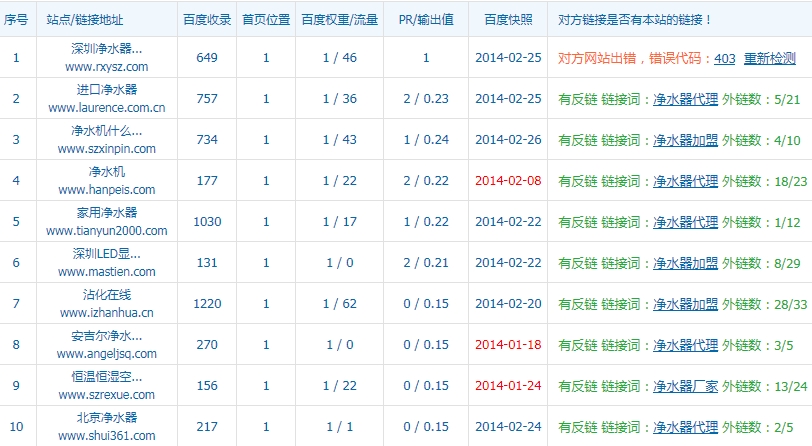The width and height of the screenshot is (812, 446).
Task: Click the site name 家用净水器
Action: [x=107, y=212]
